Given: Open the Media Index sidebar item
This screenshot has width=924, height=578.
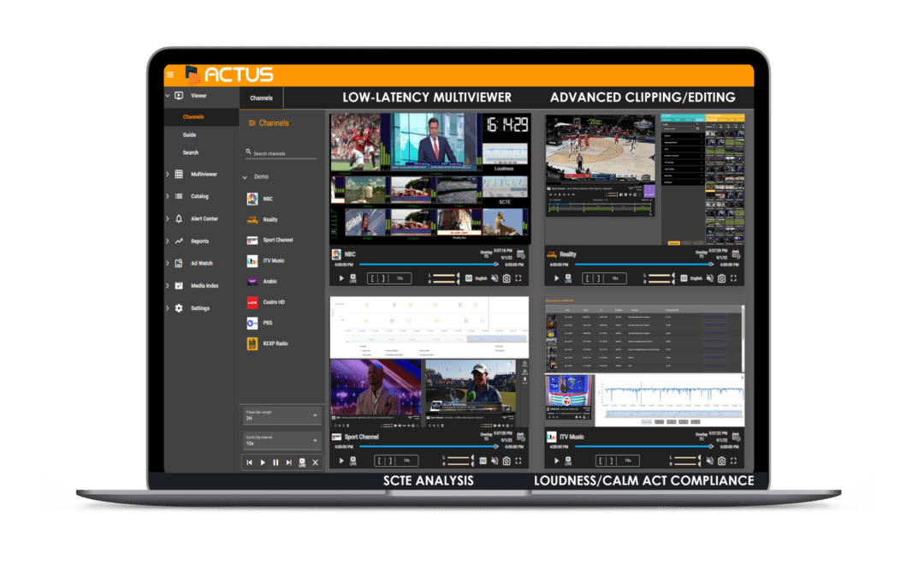Looking at the screenshot, I should click(x=204, y=286).
